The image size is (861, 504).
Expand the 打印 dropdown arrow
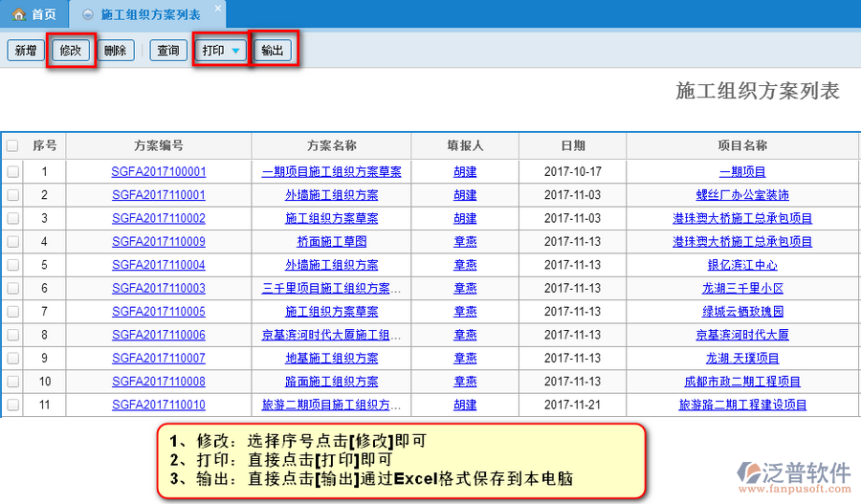point(235,51)
